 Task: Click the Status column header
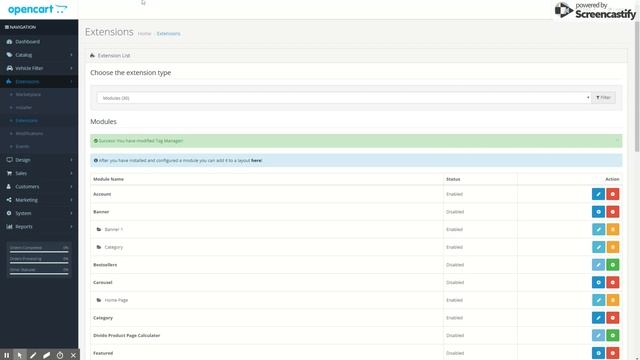coord(453,179)
